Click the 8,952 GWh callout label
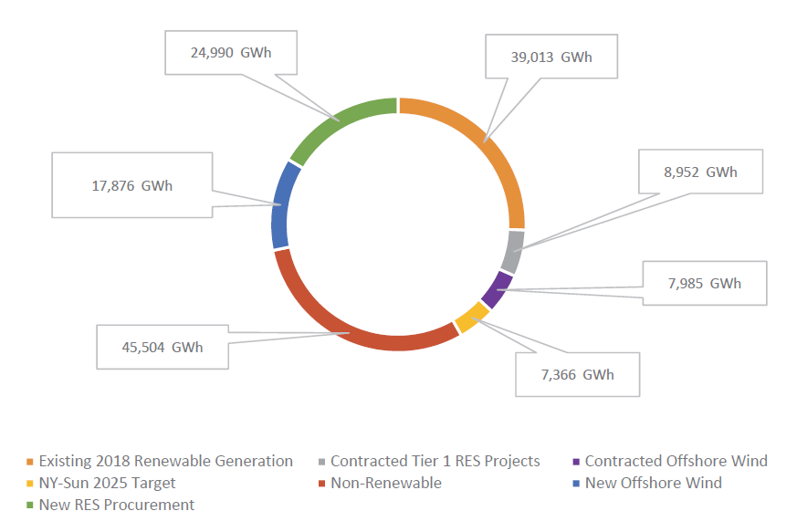The width and height of the screenshot is (797, 532). pyautogui.click(x=699, y=172)
